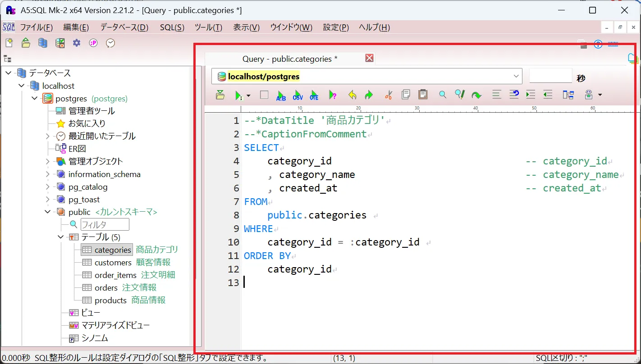Select the マテリアライズドビュー tree item
641x364 pixels.
(115, 325)
